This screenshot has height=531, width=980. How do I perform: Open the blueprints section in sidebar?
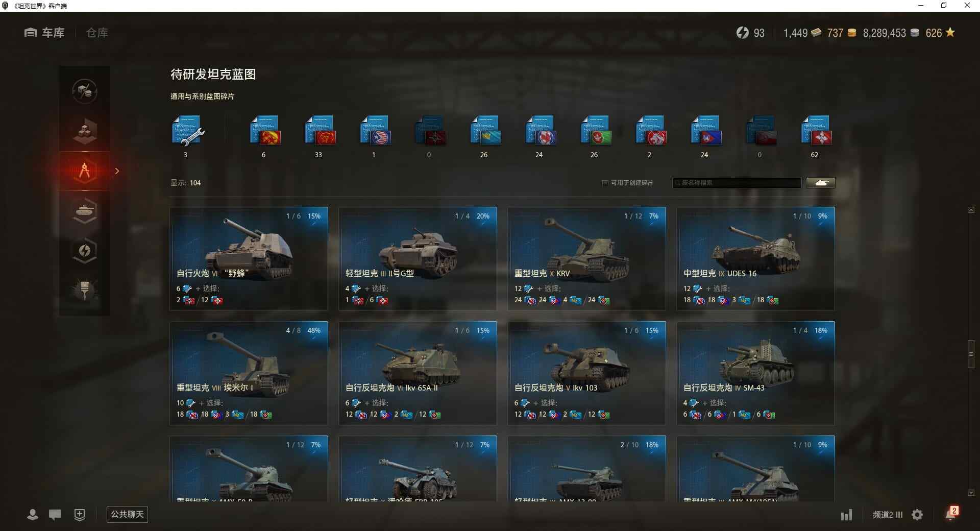[85, 171]
